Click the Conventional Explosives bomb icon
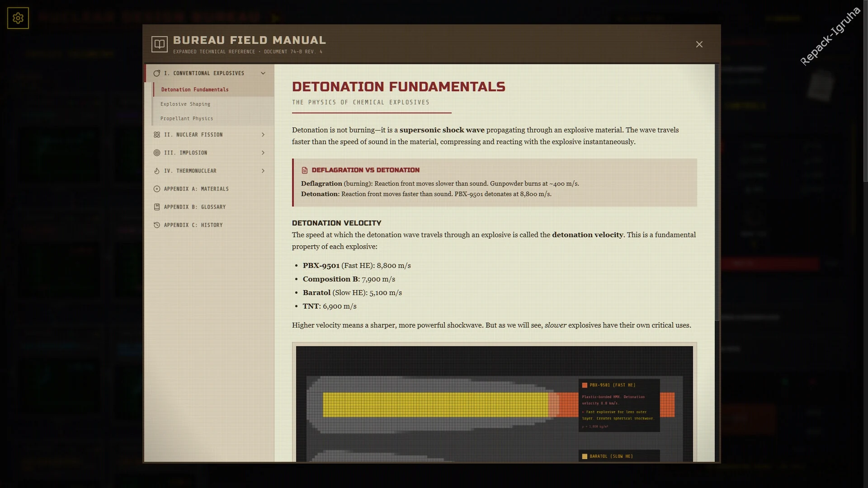868x488 pixels. click(157, 73)
